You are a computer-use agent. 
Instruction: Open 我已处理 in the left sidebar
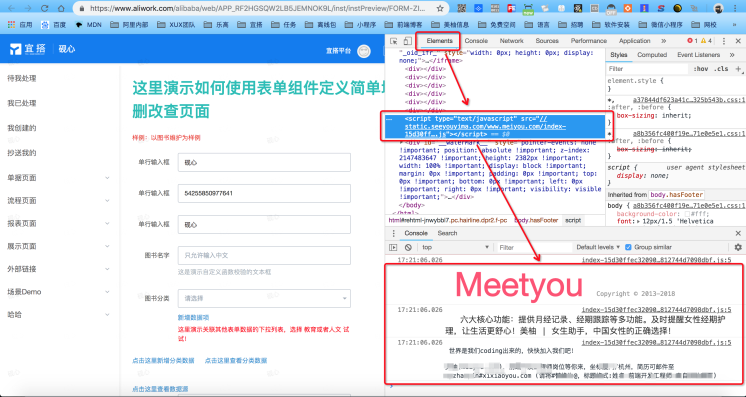coord(22,103)
